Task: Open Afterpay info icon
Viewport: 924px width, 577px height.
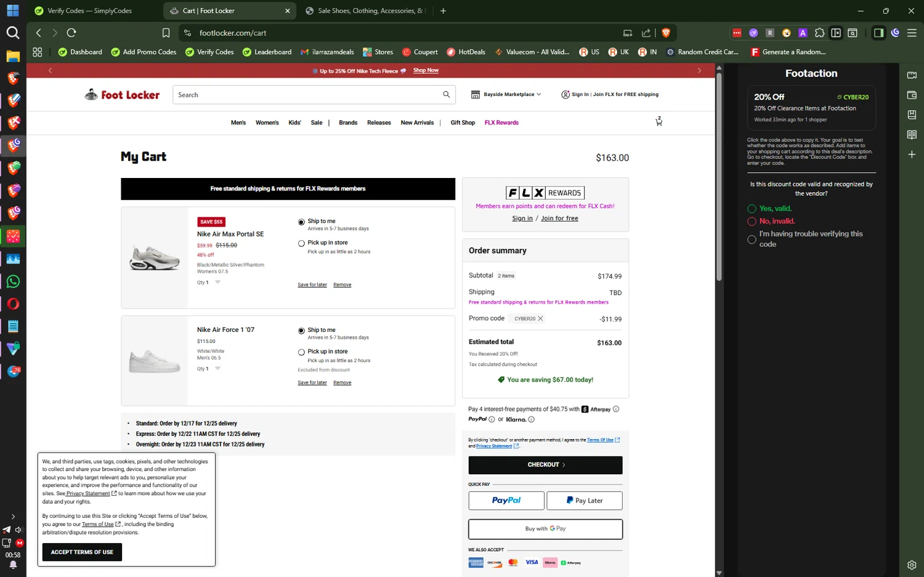Action: point(616,409)
